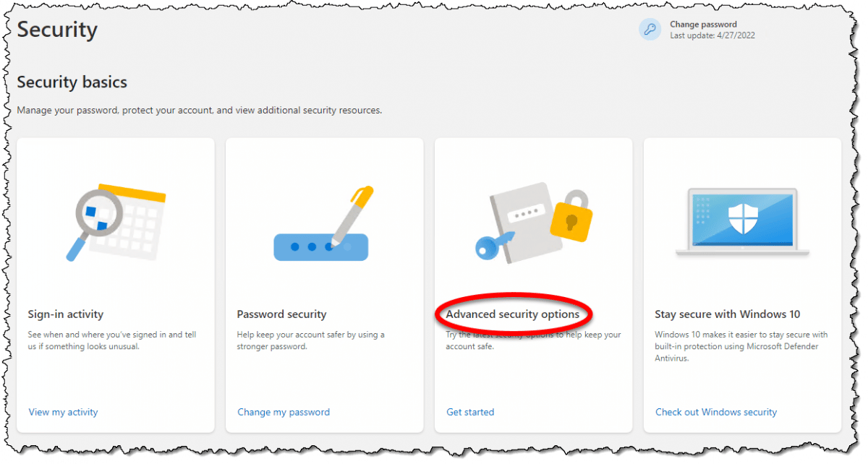The width and height of the screenshot is (868, 464).
Task: Open Check out Windows security
Action: point(715,412)
